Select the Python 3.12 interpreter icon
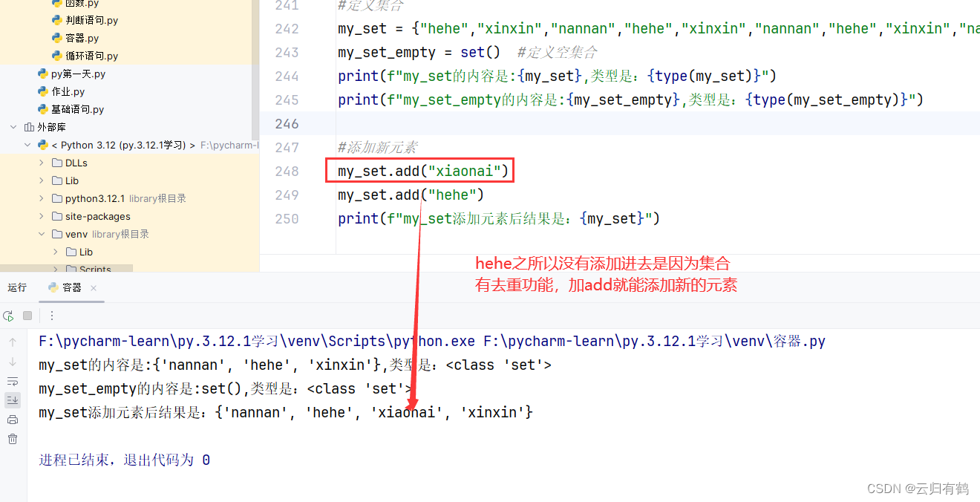 [x=43, y=145]
